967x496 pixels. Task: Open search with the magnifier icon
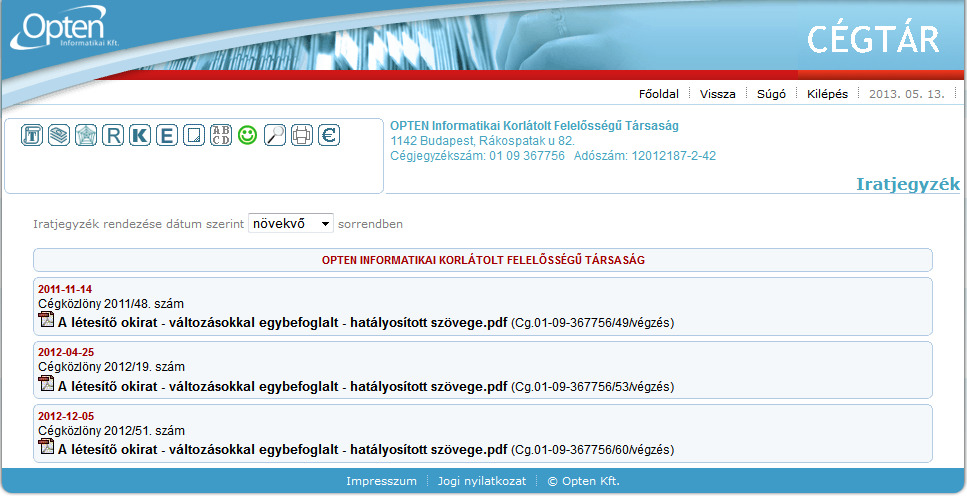274,135
